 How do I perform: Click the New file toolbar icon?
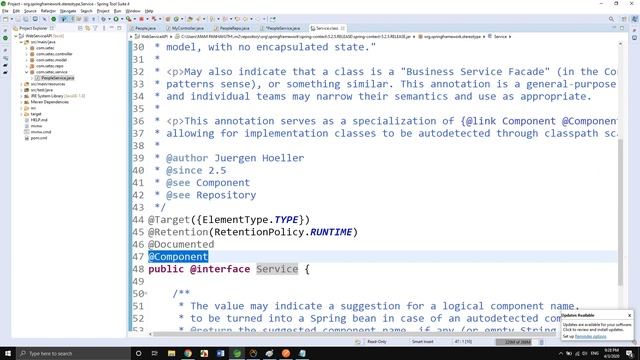click(x=6, y=19)
